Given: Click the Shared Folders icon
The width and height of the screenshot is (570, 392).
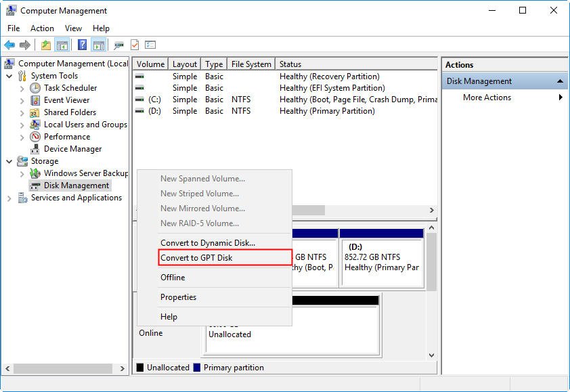Looking at the screenshot, I should pyautogui.click(x=35, y=112).
